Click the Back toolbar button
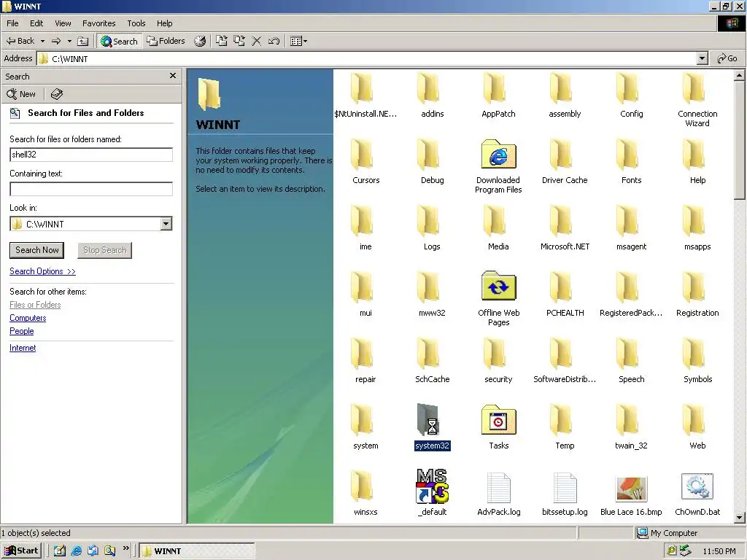The image size is (747, 560). (x=20, y=41)
